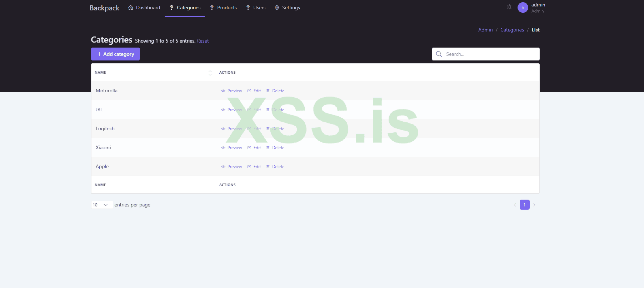The height and width of the screenshot is (288, 644).
Task: Click the Admin role label under username
Action: [538, 11]
